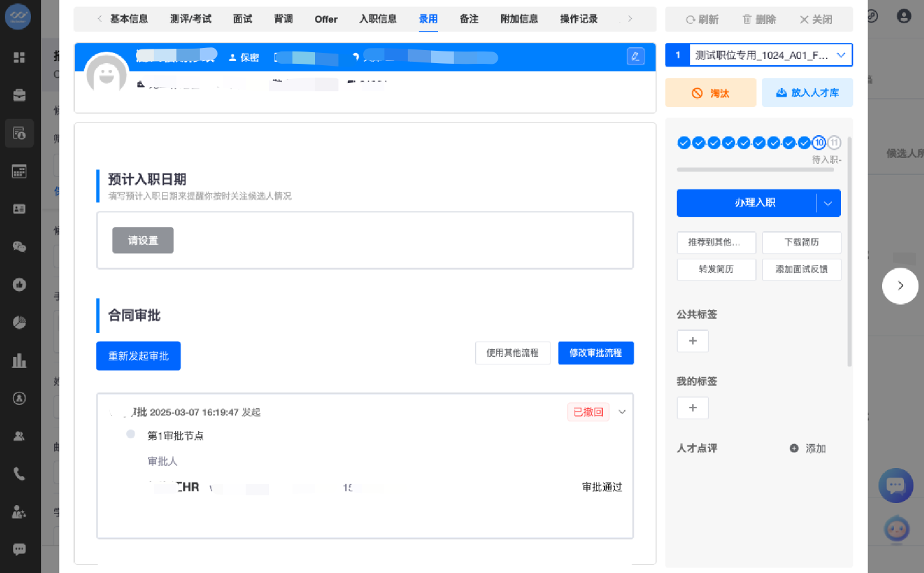This screenshot has height=573, width=924.
Task: Open the group users icon in sidebar
Action: (x=19, y=435)
